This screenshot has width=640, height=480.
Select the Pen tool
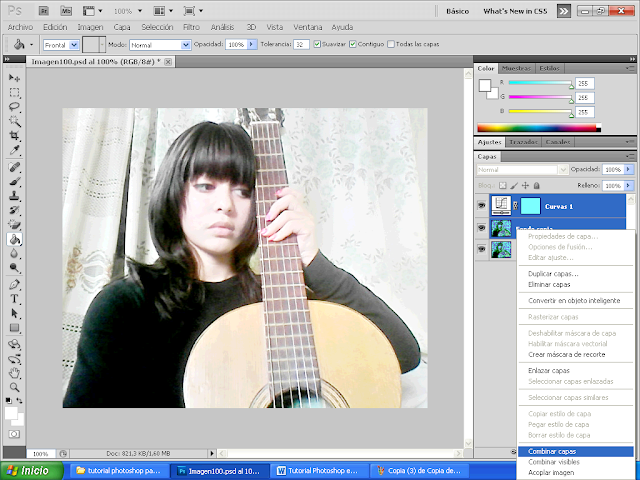[x=14, y=284]
